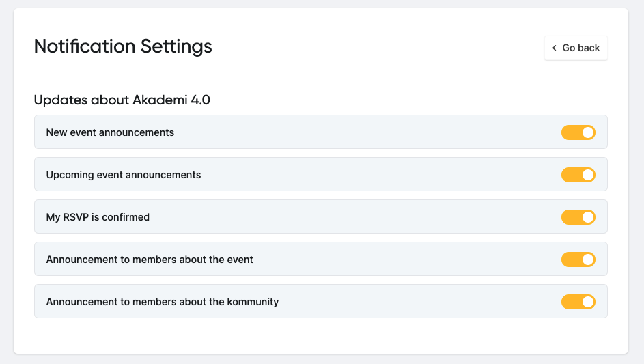Click empty area of My RSVP row
644x364 pixels.
[353, 217]
